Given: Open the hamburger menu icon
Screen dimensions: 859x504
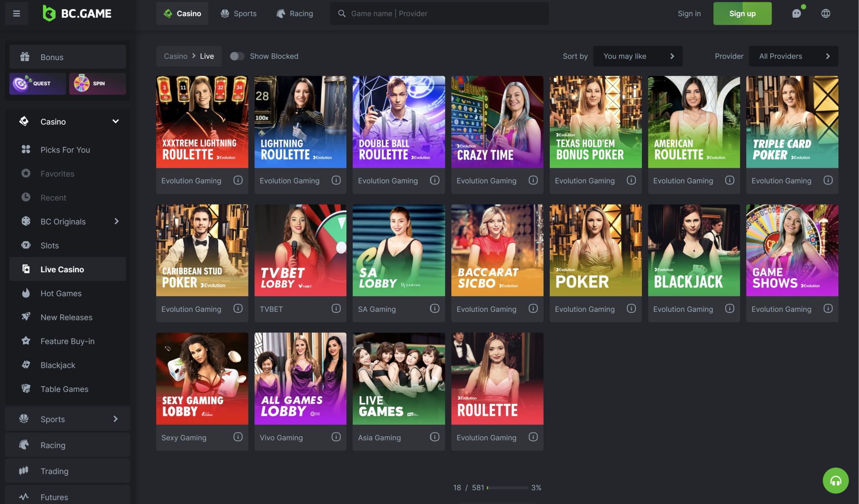Looking at the screenshot, I should pyautogui.click(x=17, y=13).
